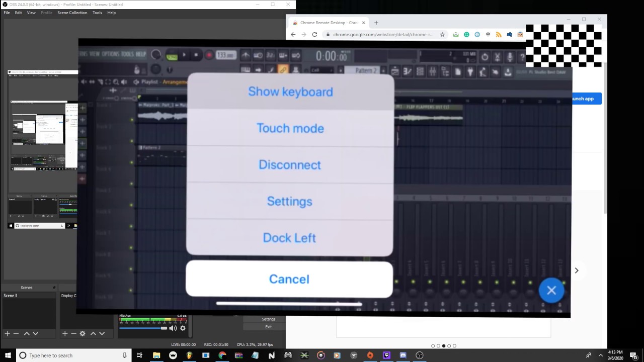Open Settings from the remote desktop menu

click(x=290, y=201)
